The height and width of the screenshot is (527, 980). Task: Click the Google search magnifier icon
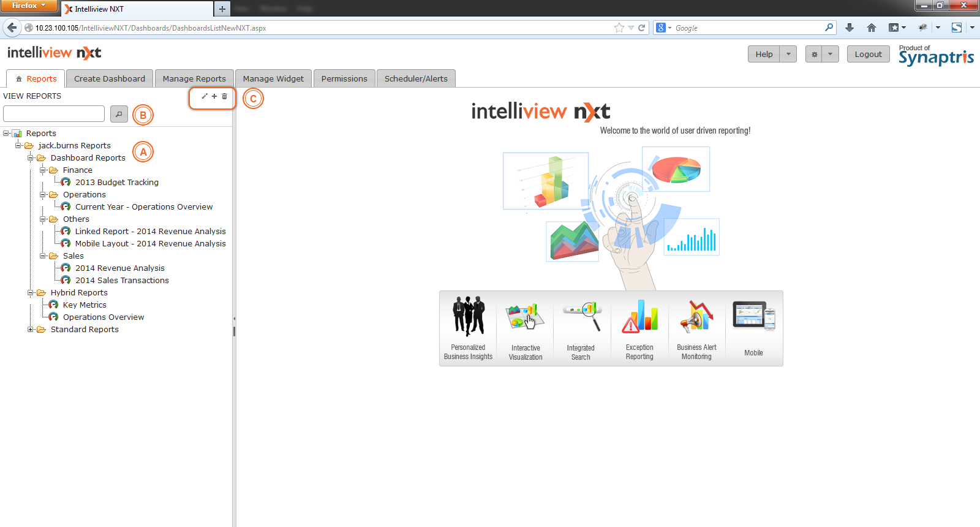click(829, 28)
